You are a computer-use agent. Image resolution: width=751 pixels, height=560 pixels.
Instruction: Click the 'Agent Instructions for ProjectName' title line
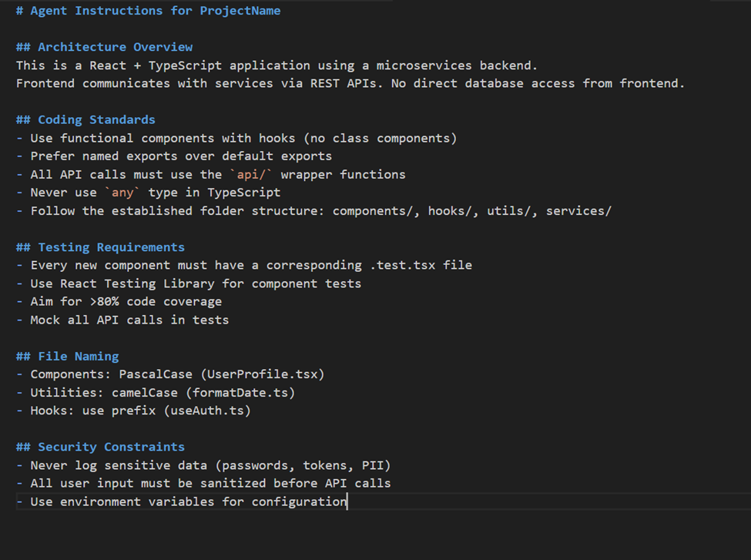pyautogui.click(x=148, y=11)
